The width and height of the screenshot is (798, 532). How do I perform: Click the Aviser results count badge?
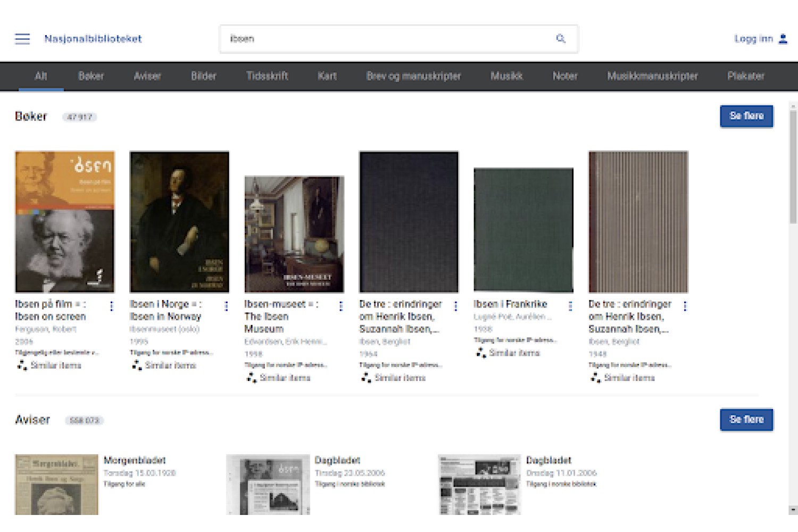point(85,420)
